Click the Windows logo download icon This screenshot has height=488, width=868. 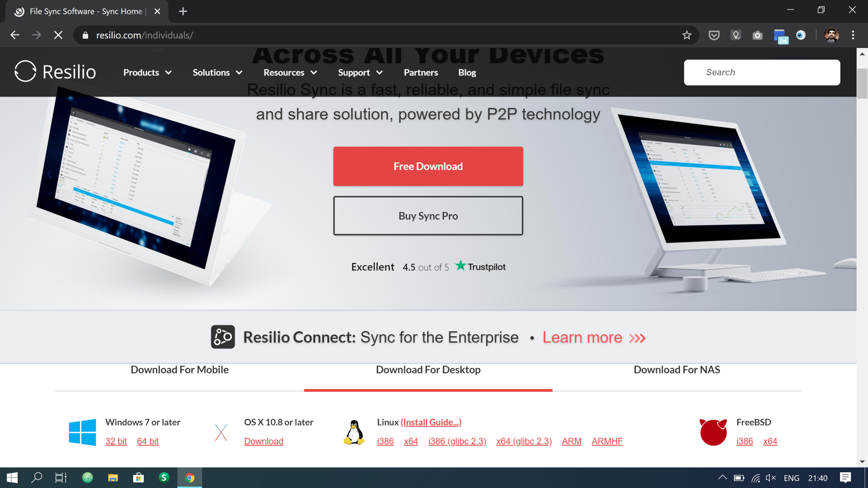click(82, 432)
